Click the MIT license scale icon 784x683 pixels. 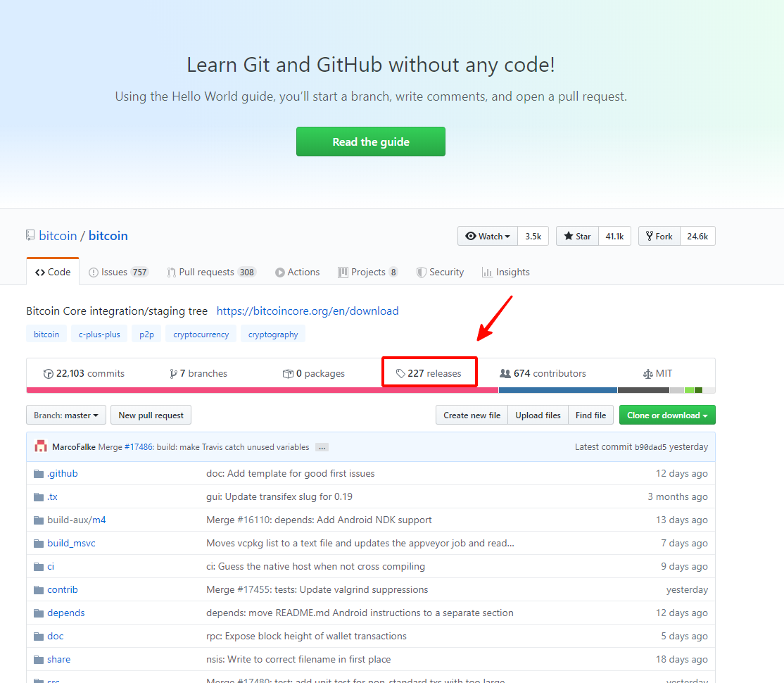648,374
